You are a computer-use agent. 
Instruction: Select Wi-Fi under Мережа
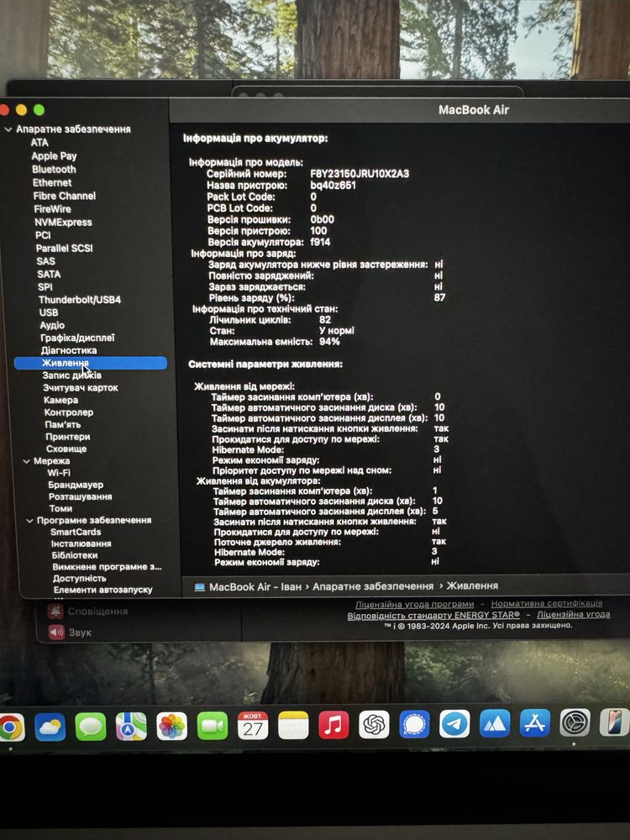(59, 472)
